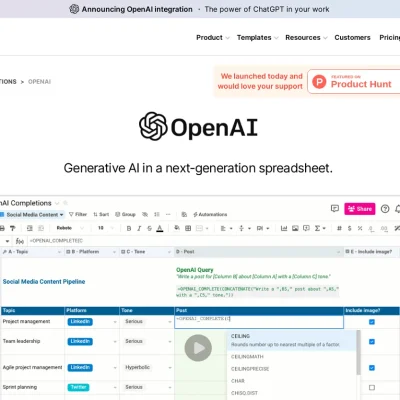The width and height of the screenshot is (400, 400).
Task: Click the formula bar input
Action: [x=213, y=241]
